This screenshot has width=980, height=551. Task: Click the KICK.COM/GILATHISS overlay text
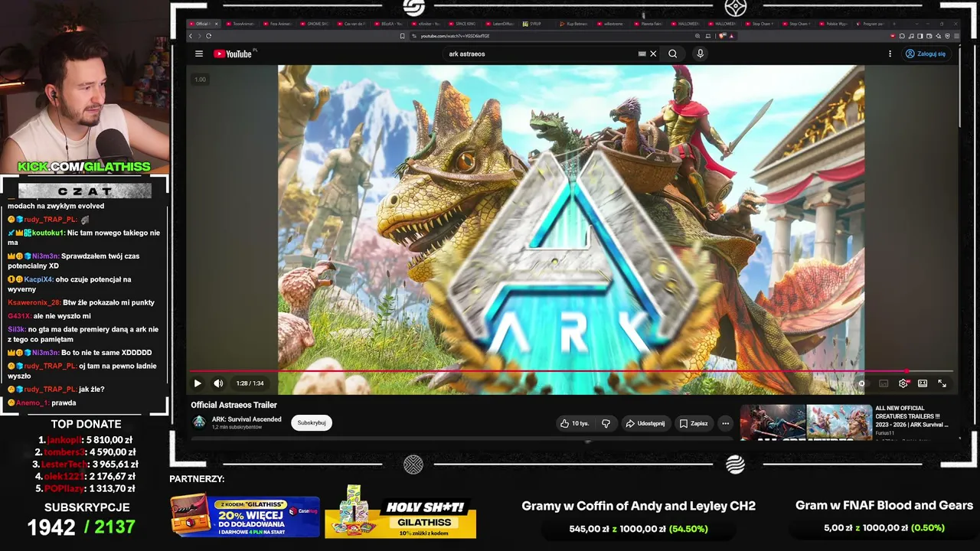pyautogui.click(x=84, y=166)
